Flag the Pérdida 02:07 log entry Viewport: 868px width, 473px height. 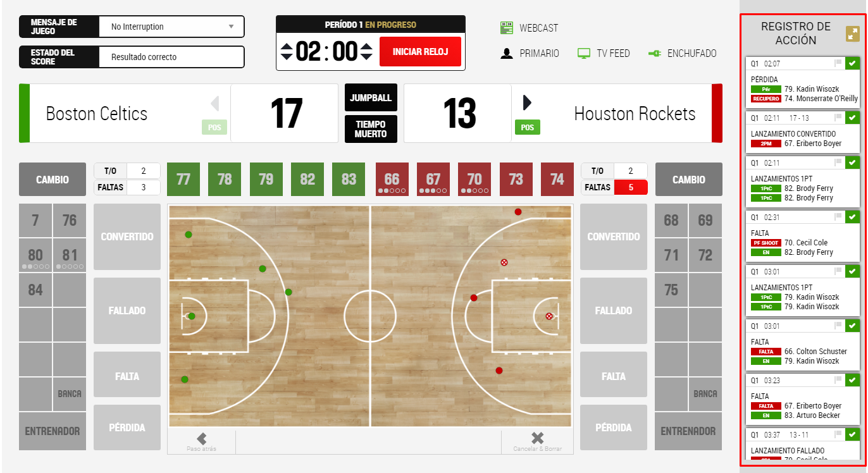pyautogui.click(x=838, y=63)
